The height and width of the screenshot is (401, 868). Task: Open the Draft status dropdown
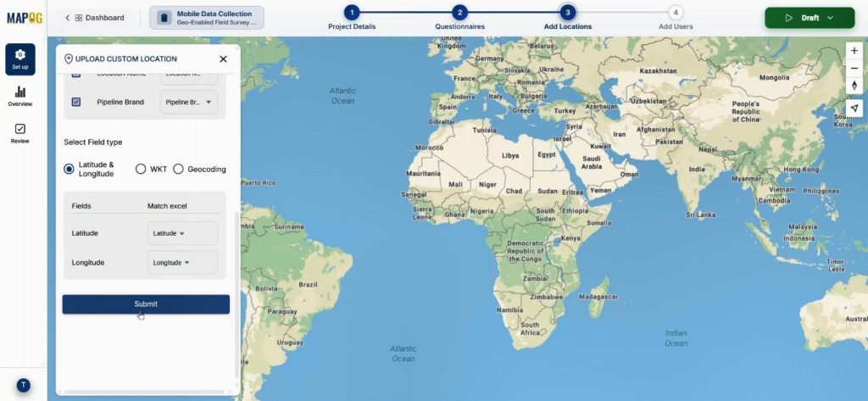click(x=810, y=18)
